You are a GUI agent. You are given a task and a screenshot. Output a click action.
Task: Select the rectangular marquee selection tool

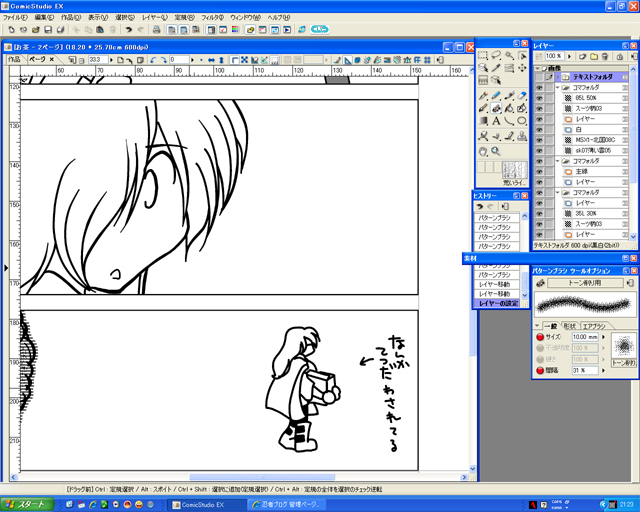[x=483, y=55]
